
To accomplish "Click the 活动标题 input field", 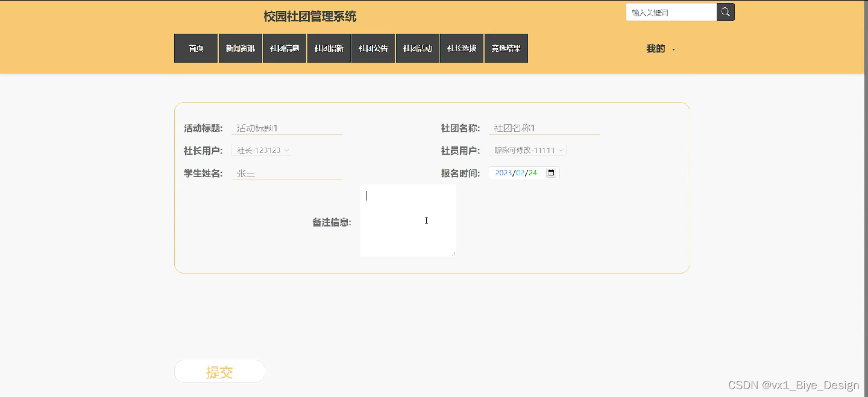I will pos(287,128).
